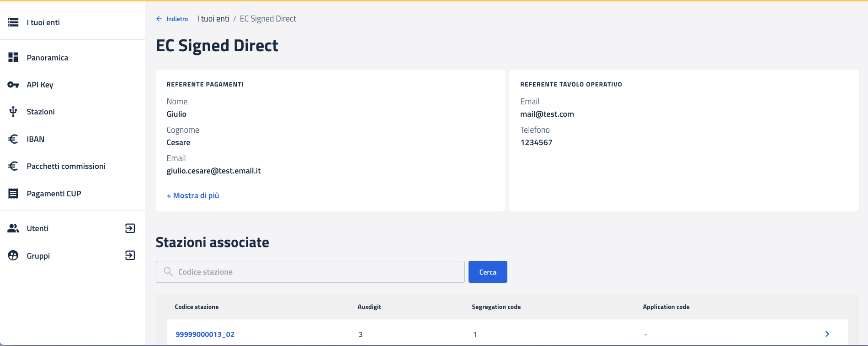Viewport: 868px width, 346px height.
Task: Click the API Key key icon
Action: click(13, 85)
